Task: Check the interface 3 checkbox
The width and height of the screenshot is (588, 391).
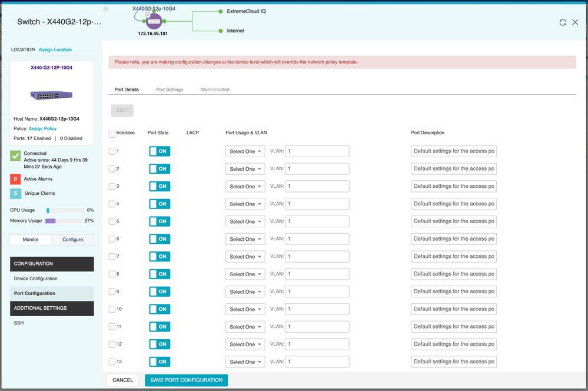Action: coord(112,186)
